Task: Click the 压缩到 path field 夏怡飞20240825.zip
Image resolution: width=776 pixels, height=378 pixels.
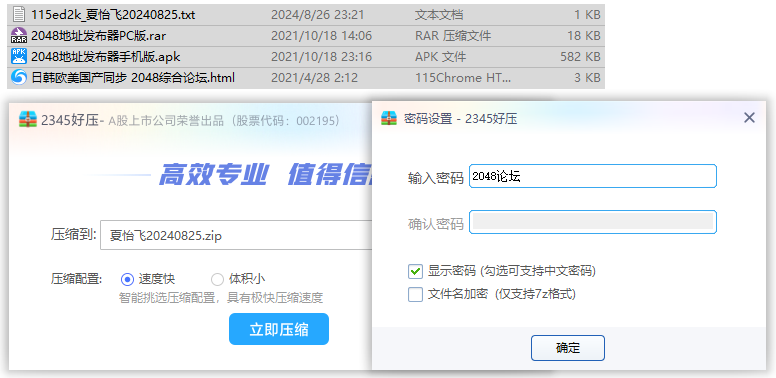Action: 236,236
